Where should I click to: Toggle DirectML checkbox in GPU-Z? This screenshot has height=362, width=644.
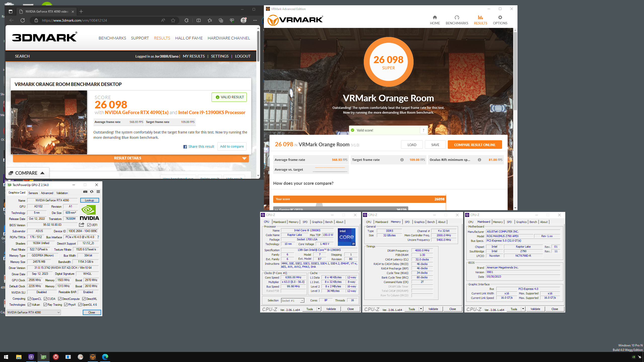[x=84, y=299]
